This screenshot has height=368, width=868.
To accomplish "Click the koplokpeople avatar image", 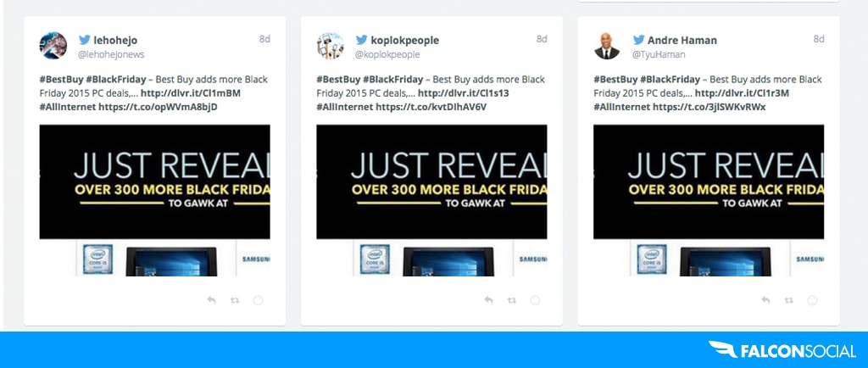I will pyautogui.click(x=330, y=46).
